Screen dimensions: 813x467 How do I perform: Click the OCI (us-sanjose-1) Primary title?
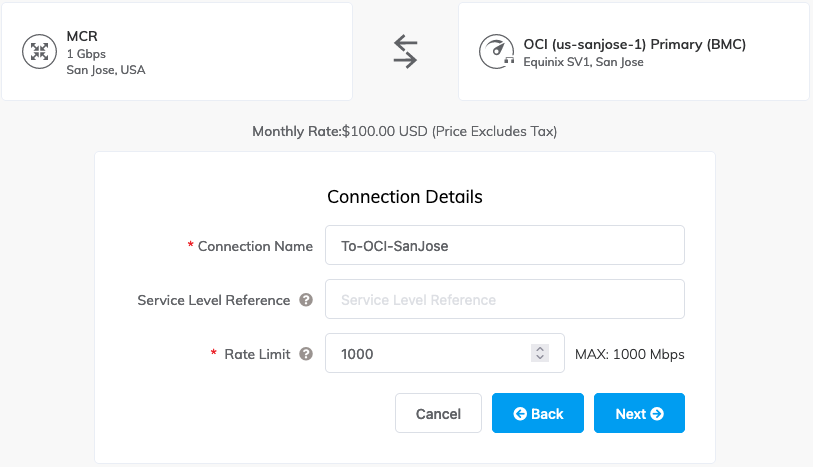pyautogui.click(x=634, y=44)
